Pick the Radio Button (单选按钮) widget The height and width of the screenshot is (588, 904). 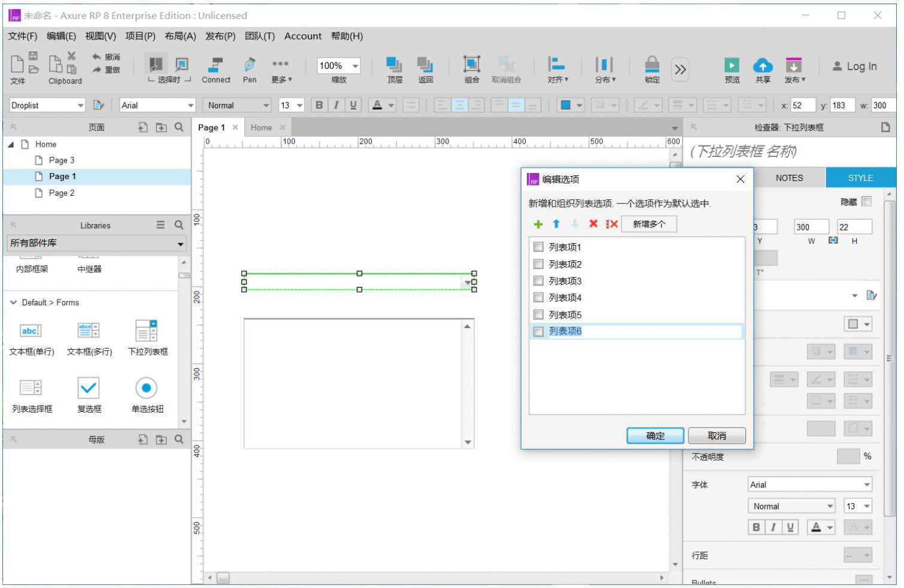[x=147, y=395]
